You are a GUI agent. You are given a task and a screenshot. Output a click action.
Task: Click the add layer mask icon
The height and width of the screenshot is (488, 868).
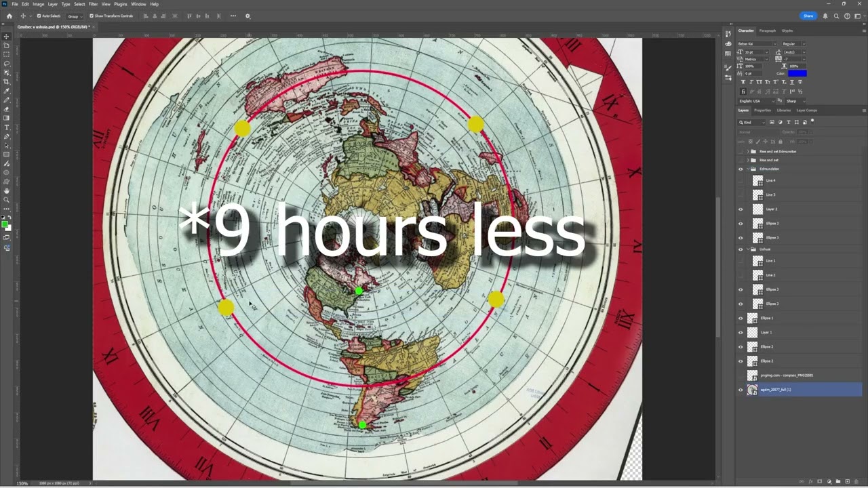819,481
